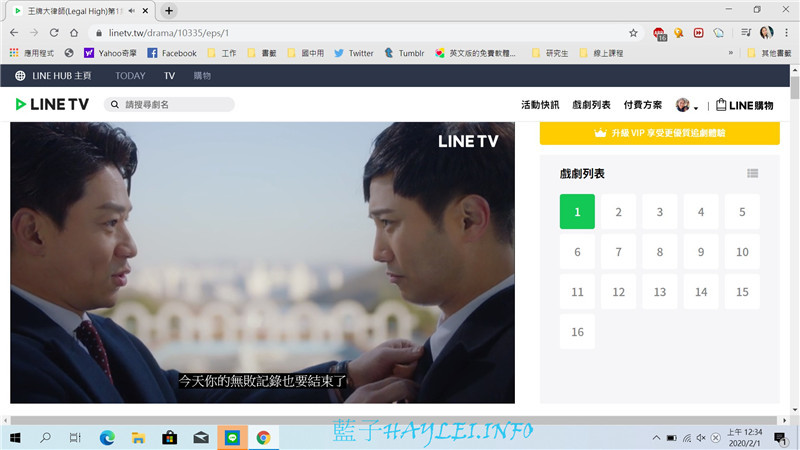Viewport: 800px width, 450px height.
Task: Open volume control in system tray
Action: (701, 438)
